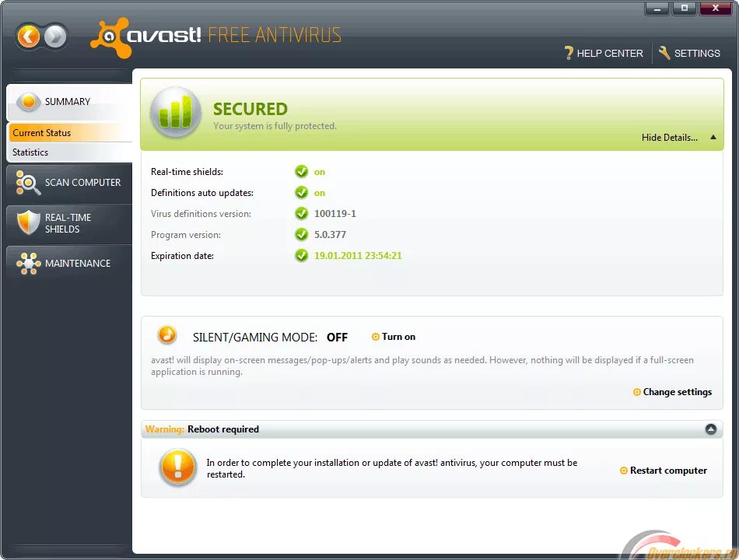Image resolution: width=739 pixels, height=560 pixels.
Task: Click the Hide Details link
Action: coord(669,138)
